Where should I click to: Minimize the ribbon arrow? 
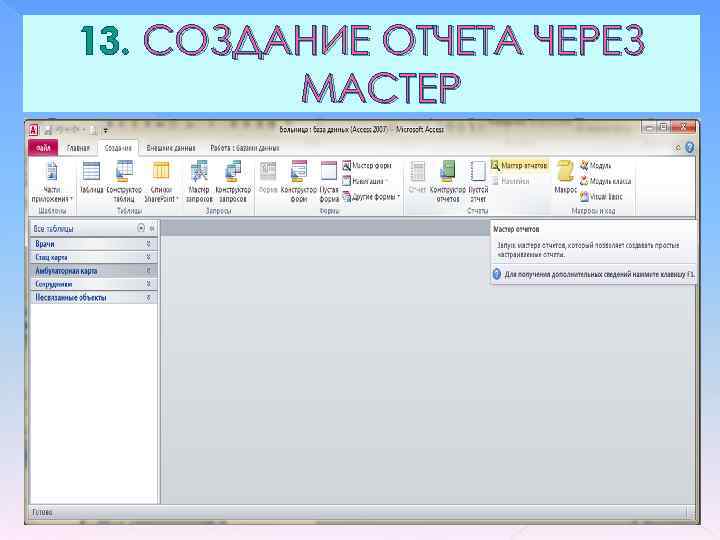pos(678,148)
